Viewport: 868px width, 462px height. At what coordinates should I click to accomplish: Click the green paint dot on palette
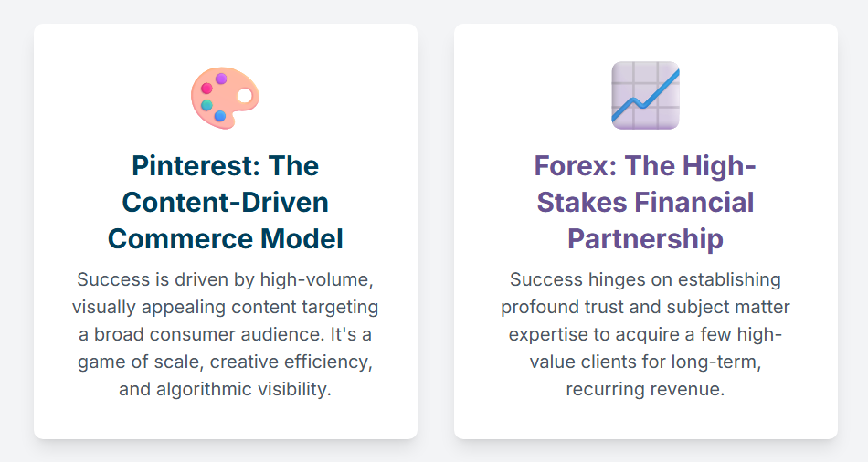[x=206, y=105]
